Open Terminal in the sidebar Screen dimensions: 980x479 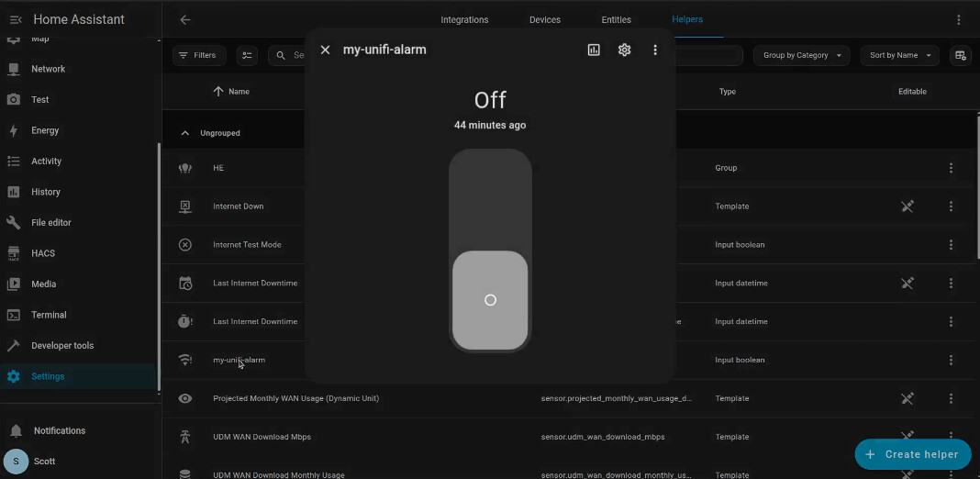pos(49,315)
